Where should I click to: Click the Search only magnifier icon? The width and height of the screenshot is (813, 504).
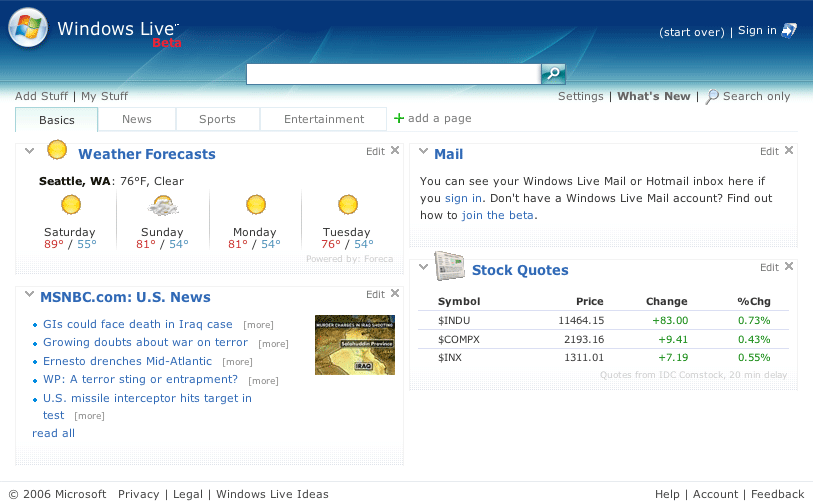712,96
